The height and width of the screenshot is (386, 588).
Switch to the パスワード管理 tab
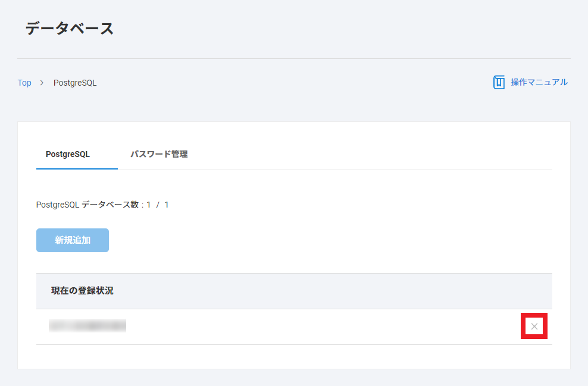(159, 154)
